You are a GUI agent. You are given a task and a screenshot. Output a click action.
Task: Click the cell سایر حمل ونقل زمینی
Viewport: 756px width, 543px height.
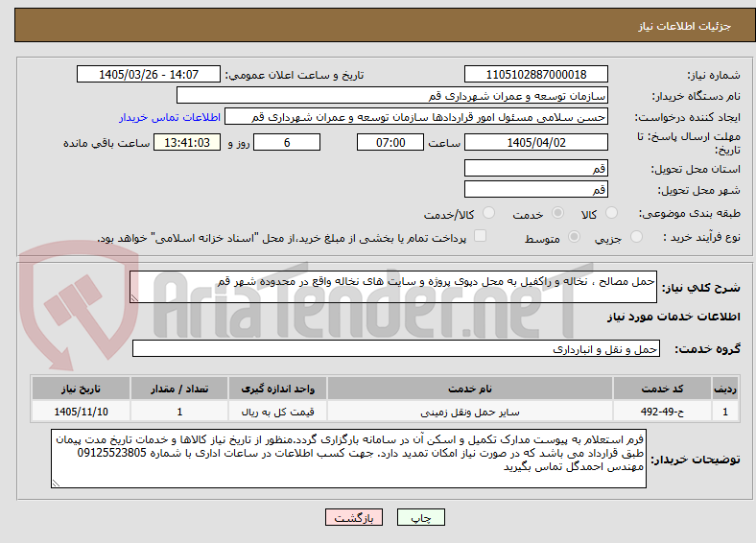[469, 412]
